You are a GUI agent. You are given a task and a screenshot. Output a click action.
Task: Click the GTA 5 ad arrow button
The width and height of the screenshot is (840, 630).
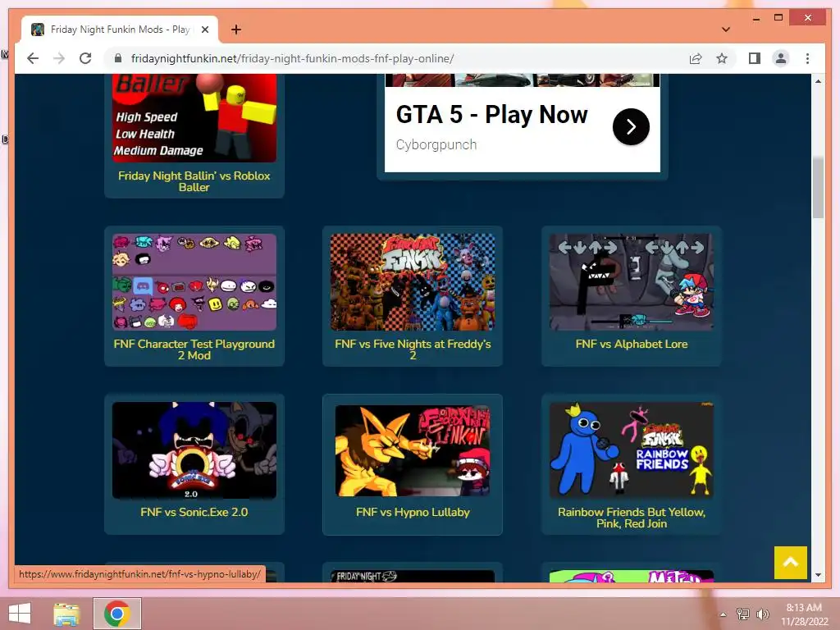(x=631, y=127)
